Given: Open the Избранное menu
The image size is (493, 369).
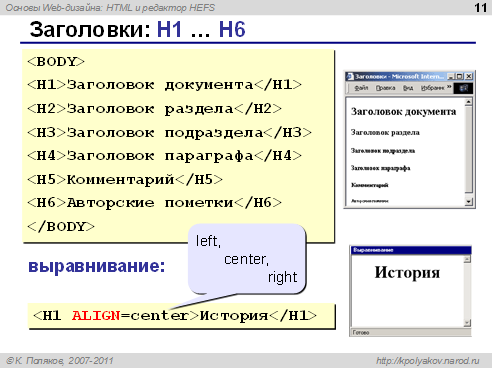Looking at the screenshot, I should tap(433, 88).
